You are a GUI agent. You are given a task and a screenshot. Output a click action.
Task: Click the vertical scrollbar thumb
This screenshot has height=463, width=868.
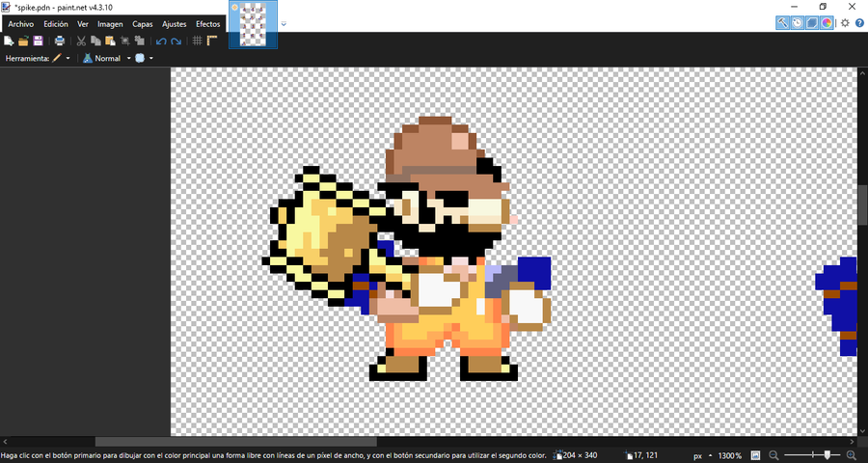point(862,204)
